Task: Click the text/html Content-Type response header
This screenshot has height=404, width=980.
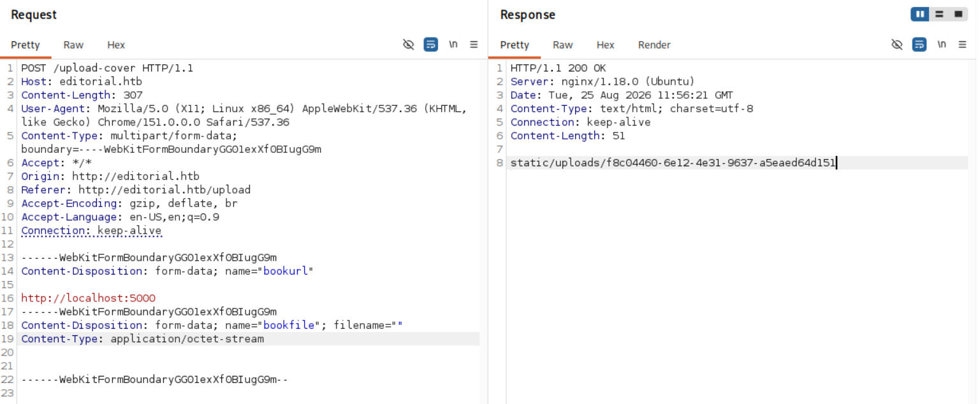Action: click(631, 108)
